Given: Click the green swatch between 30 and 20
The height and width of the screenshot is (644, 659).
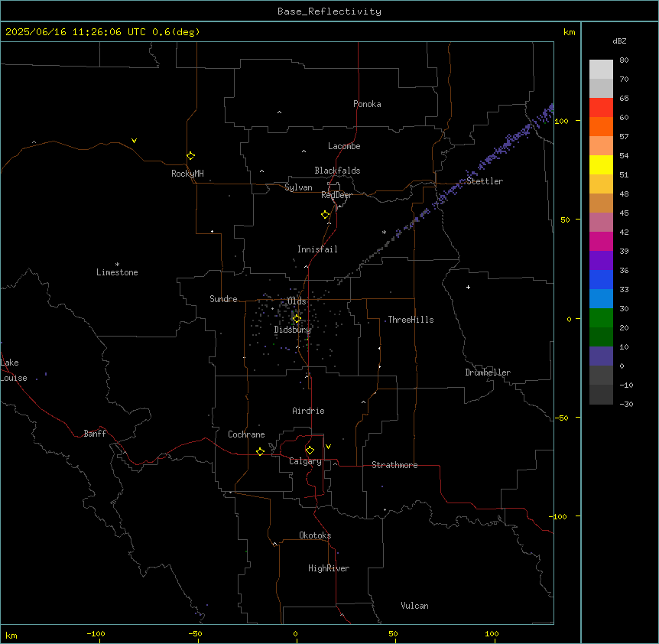Looking at the screenshot, I should 601,318.
